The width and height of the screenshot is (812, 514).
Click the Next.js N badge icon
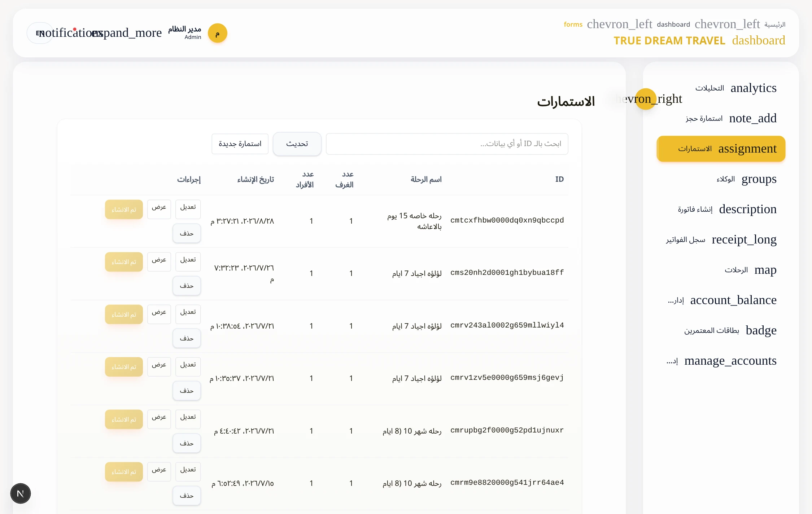[x=21, y=493]
